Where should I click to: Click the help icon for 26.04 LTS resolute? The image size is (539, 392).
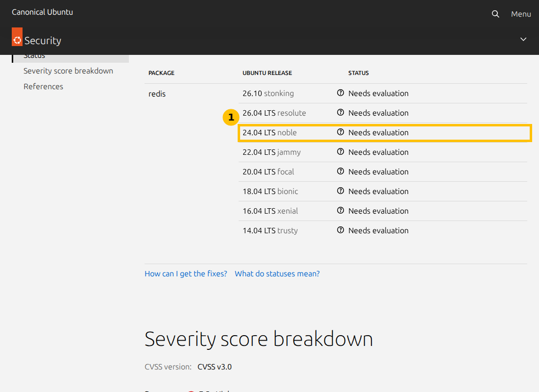pyautogui.click(x=341, y=112)
